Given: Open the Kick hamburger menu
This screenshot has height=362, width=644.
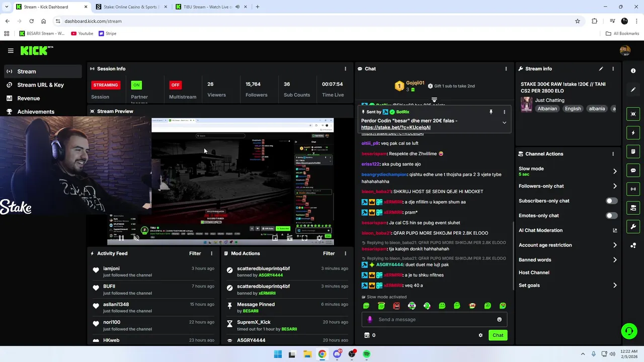Looking at the screenshot, I should 11,51.
